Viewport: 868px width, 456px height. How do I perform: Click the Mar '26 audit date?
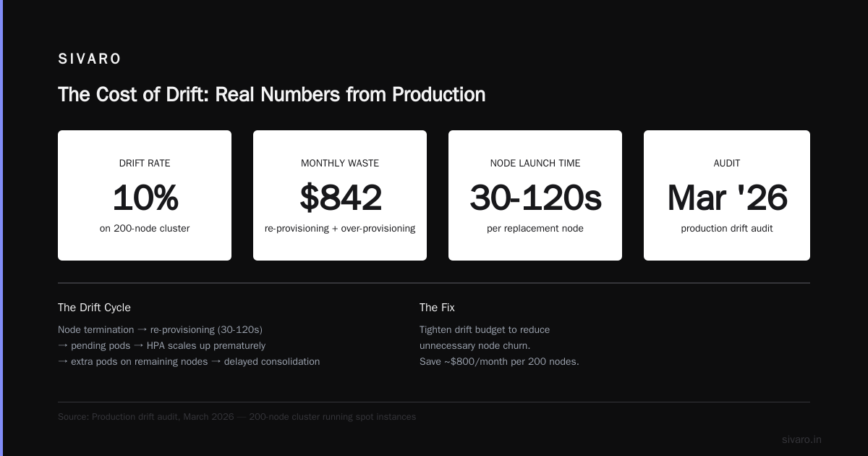pos(727,198)
